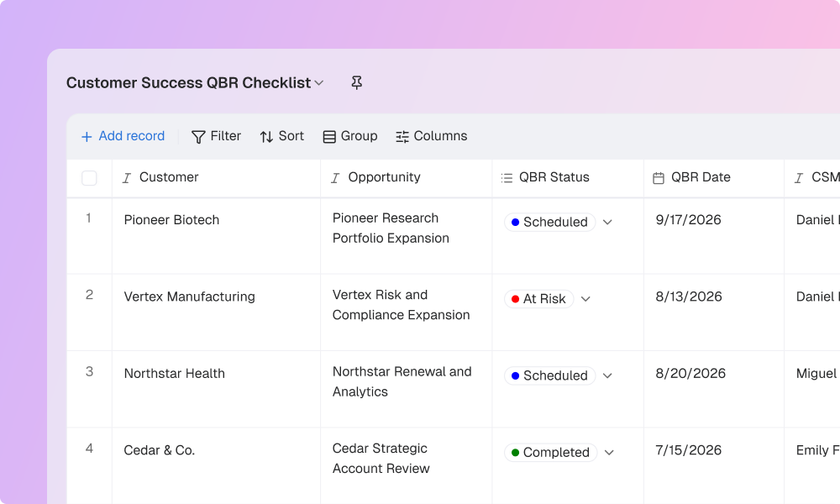This screenshot has height=504, width=840.
Task: Click Cedar Strategic Account Review cell
Action: 406,465
